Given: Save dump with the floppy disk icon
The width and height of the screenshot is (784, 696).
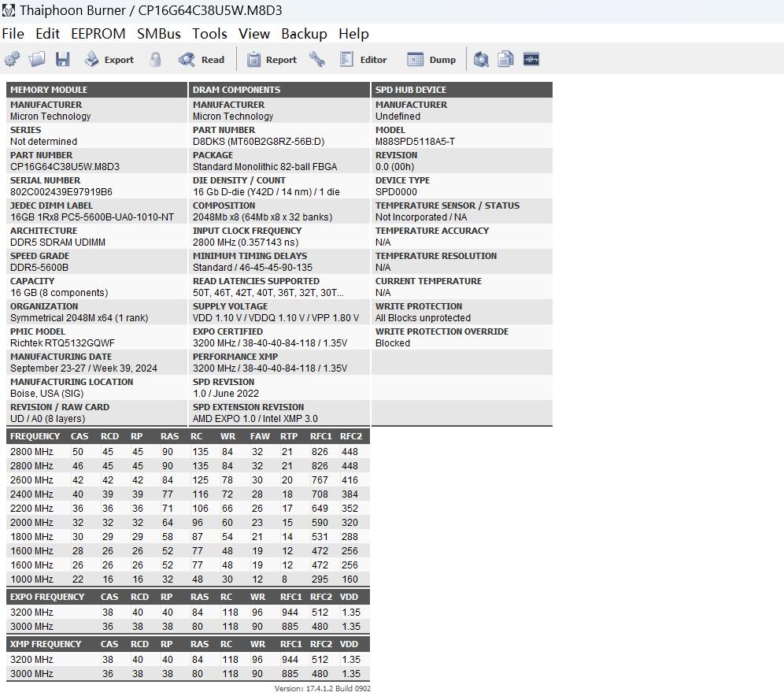Looking at the screenshot, I should [63, 60].
